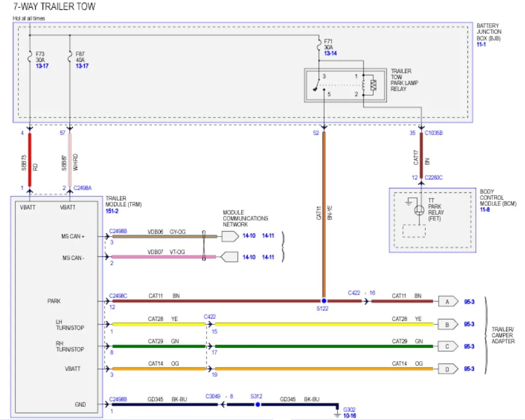Select the off-page connector arrow labeled D
Viewport: 525px width, 420px height.
tap(448, 369)
